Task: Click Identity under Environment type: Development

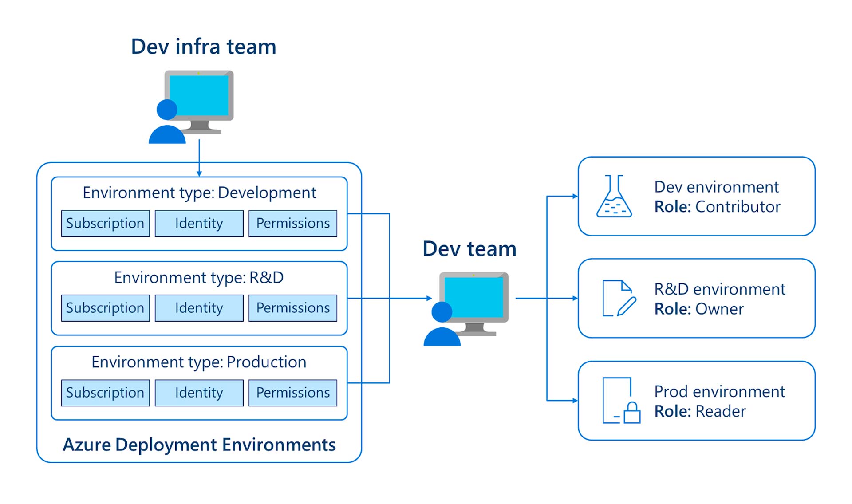Action: coord(199,223)
